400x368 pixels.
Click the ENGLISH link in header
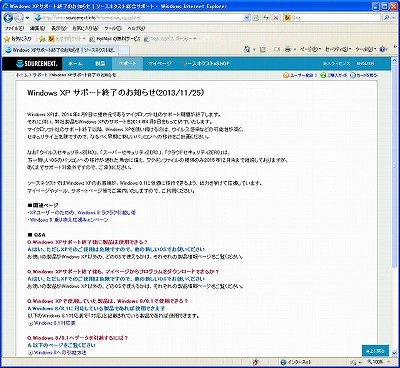point(366,63)
